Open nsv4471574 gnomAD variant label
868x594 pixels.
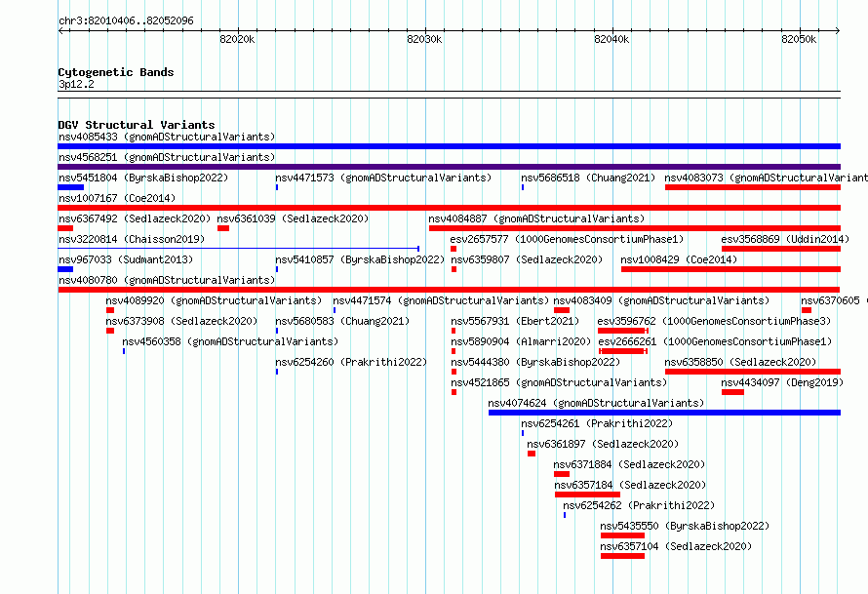[441, 300]
